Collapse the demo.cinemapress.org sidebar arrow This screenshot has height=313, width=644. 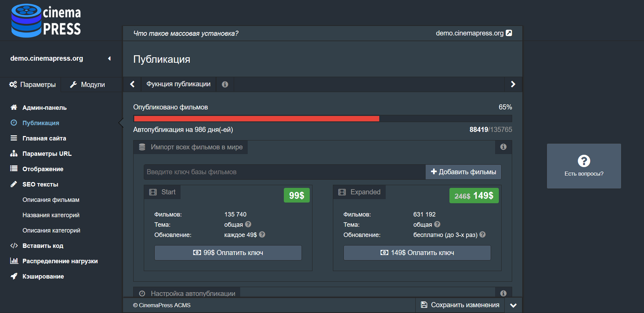(109, 59)
